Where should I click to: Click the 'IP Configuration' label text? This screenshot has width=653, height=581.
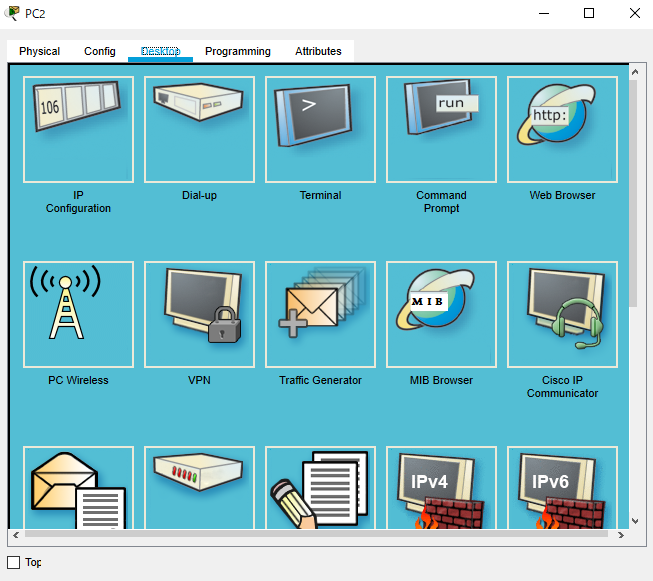(x=78, y=202)
